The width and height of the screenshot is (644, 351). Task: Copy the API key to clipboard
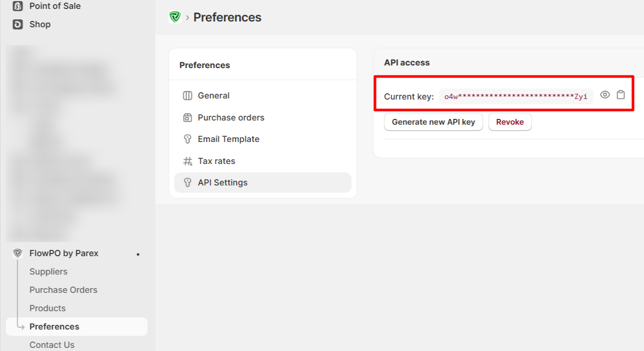(x=621, y=95)
